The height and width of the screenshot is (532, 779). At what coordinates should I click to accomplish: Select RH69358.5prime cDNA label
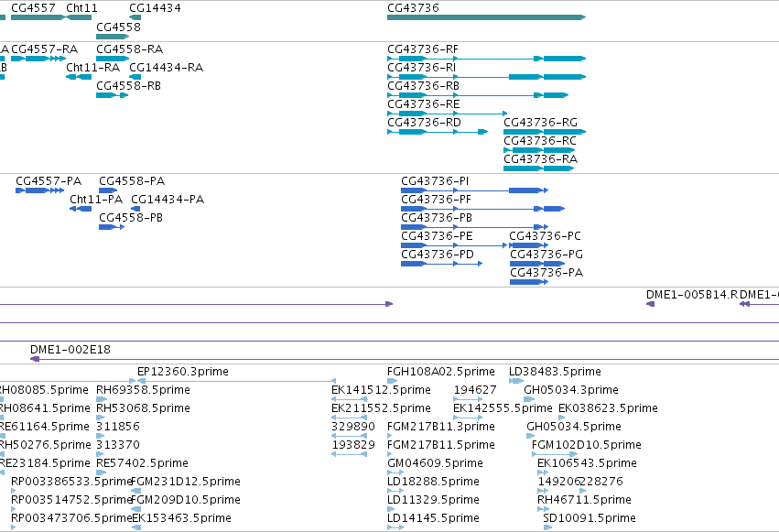tap(143, 390)
